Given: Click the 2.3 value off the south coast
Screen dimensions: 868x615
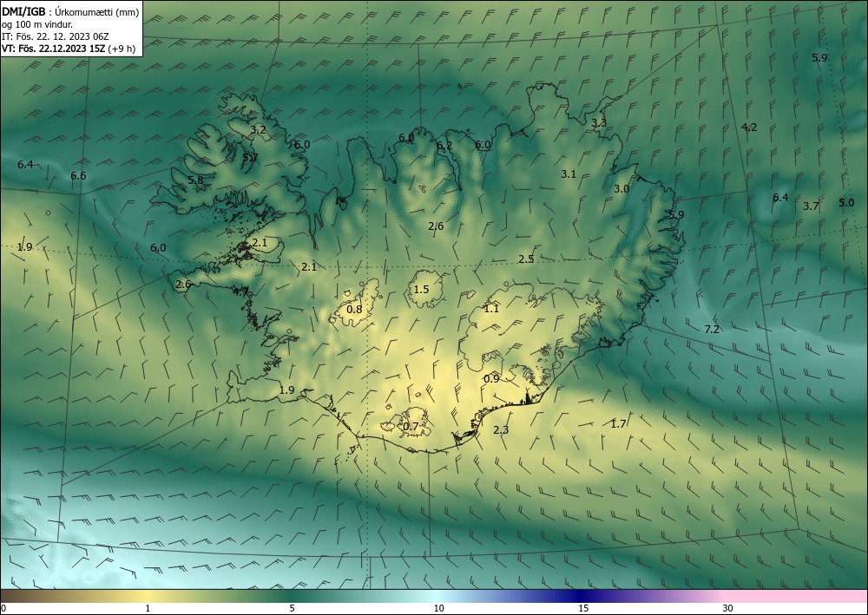Looking at the screenshot, I should pos(501,429).
